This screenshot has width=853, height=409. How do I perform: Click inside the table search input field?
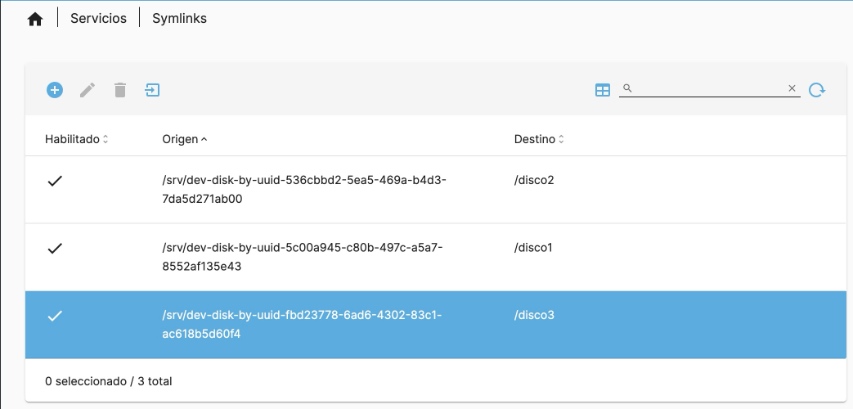coord(709,88)
